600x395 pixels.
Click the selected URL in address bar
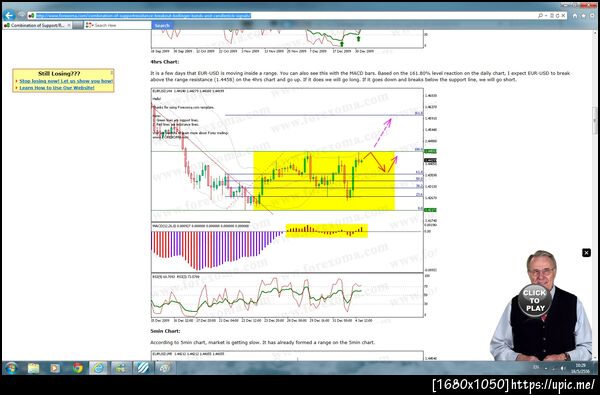point(143,16)
